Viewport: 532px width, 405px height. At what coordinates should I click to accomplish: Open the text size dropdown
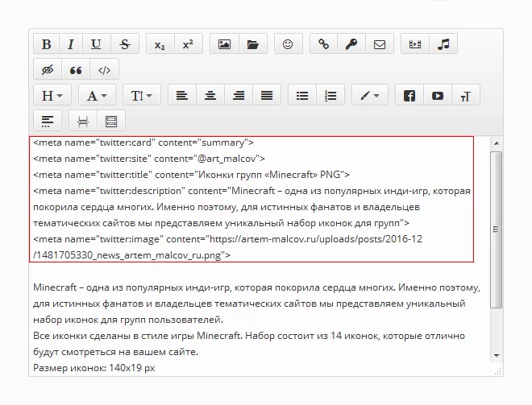pyautogui.click(x=142, y=96)
